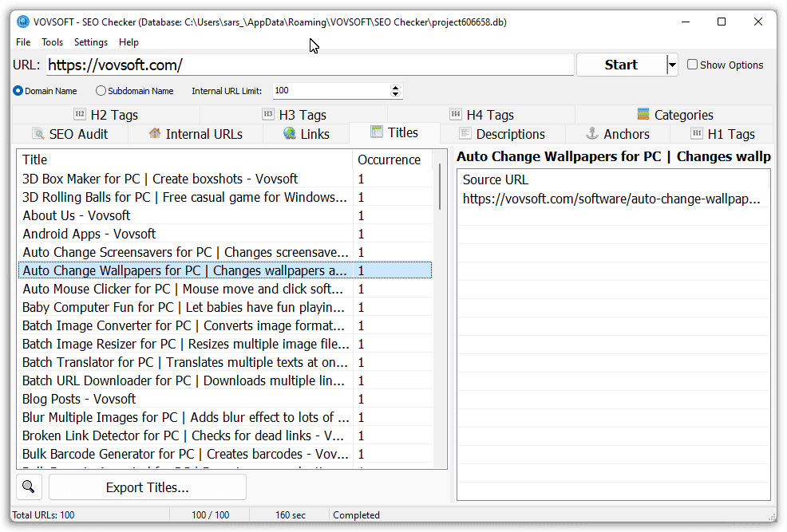
Task: Select the 'About Us - Vovsoft' row
Action: pyautogui.click(x=225, y=215)
